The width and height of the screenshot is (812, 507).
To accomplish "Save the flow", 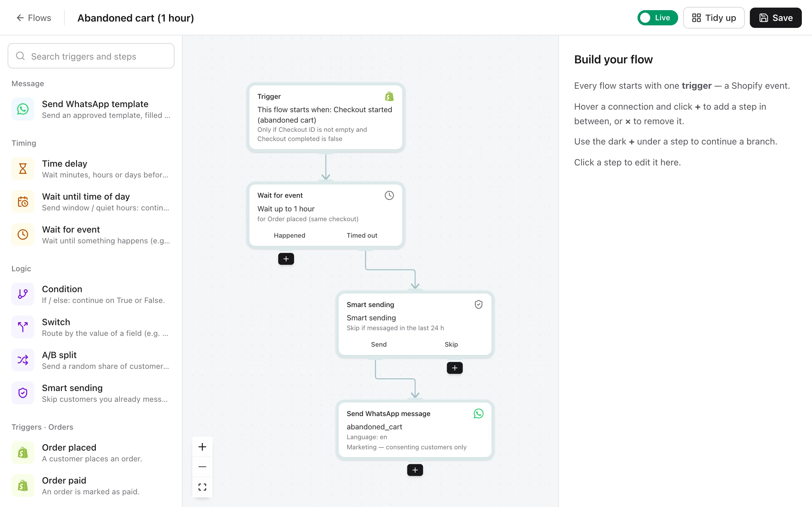I will (x=776, y=18).
